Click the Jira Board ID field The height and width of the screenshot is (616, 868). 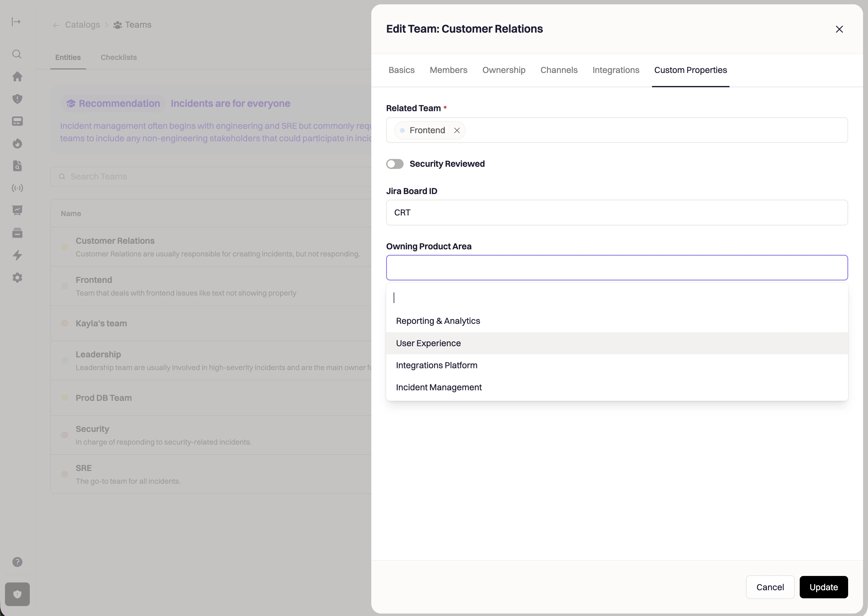click(617, 213)
